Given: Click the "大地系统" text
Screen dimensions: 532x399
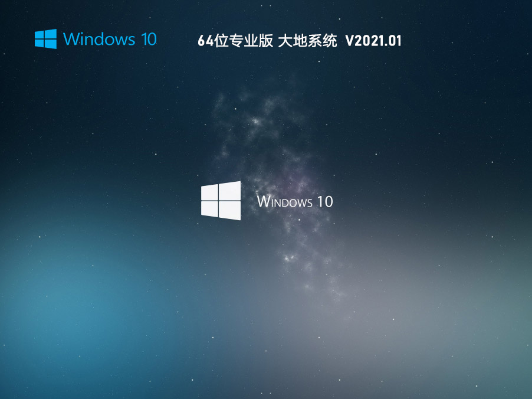Looking at the screenshot, I should (x=307, y=41).
